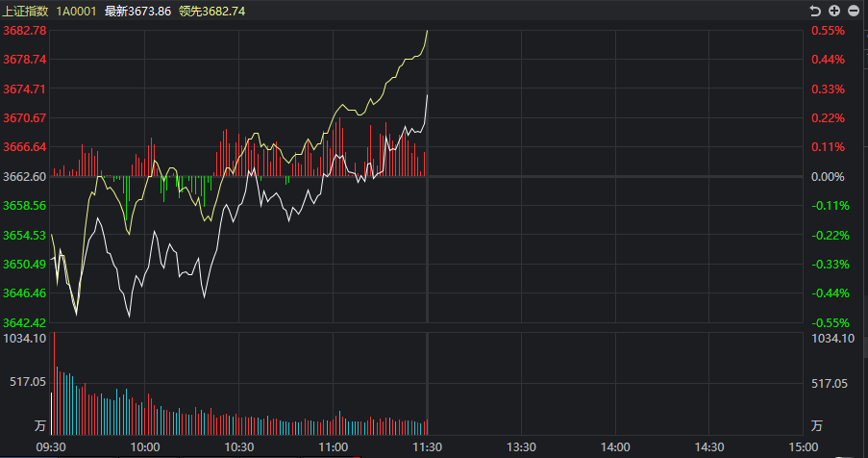Click the 上证指数 title label
Viewport: 868px width, 458px height.
click(x=25, y=12)
